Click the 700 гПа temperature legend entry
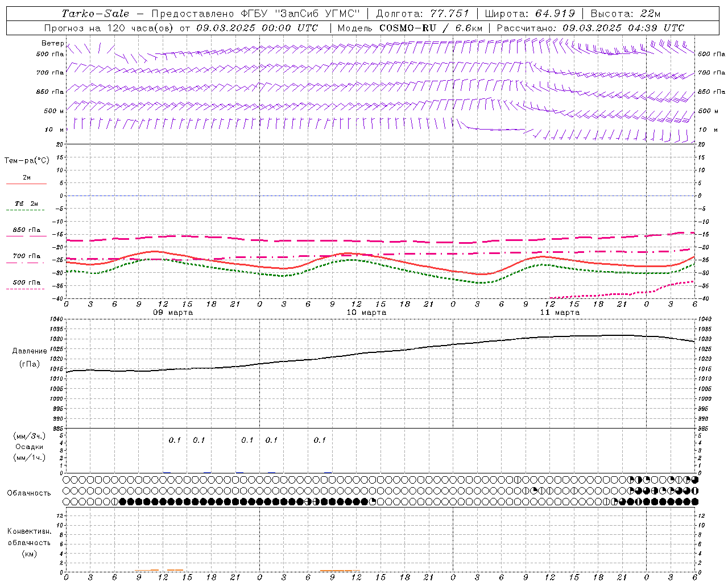 coord(26,256)
